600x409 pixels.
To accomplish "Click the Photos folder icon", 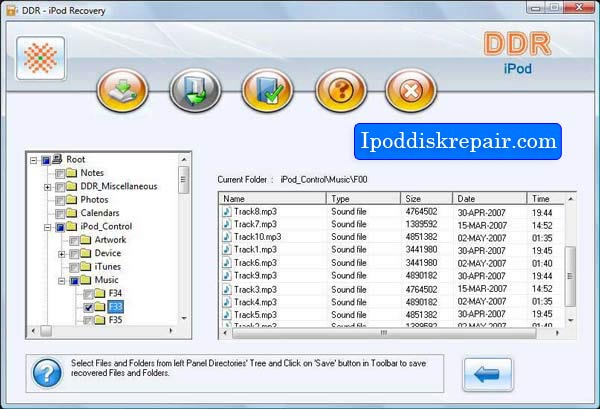I will 72,200.
